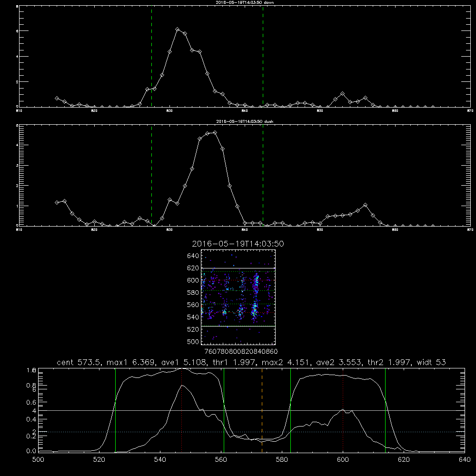
Task: Click the 600 label on bottom plot x-axis
Action: (x=343, y=460)
